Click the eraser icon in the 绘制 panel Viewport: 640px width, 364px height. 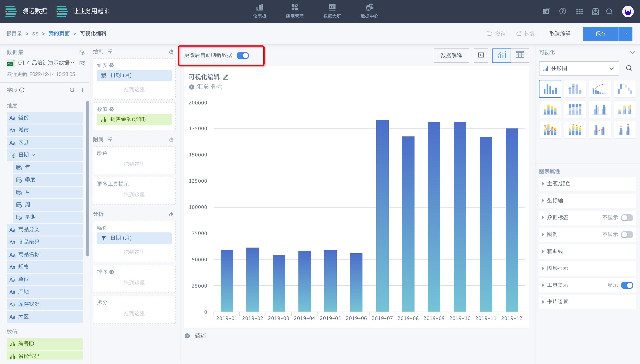coord(171,52)
